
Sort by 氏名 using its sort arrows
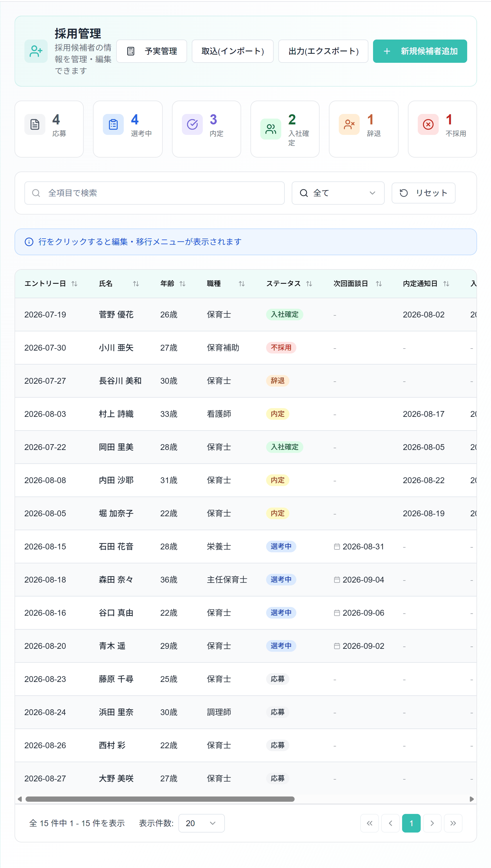136,284
